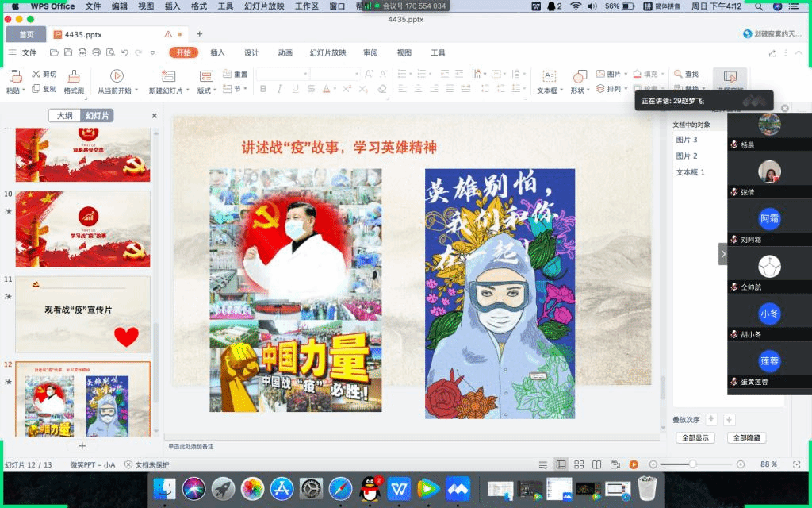Open Tencent Meeting icon in the Dock
The width and height of the screenshot is (812, 508).
(458, 489)
